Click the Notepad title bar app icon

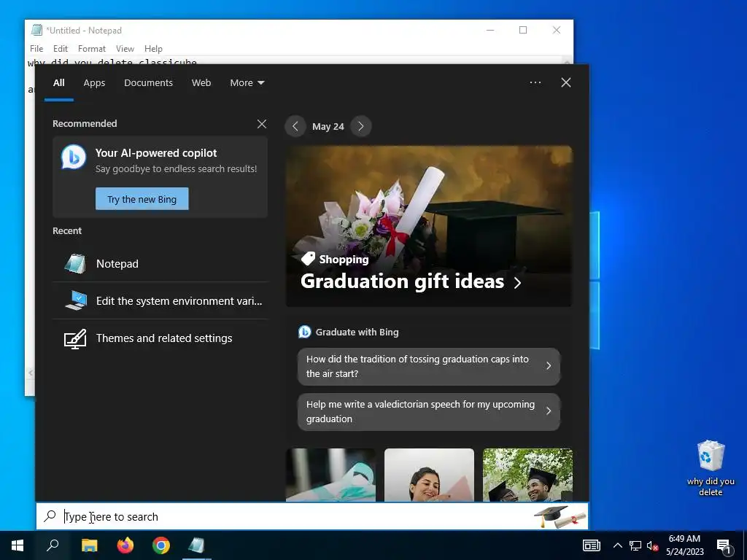tap(36, 30)
